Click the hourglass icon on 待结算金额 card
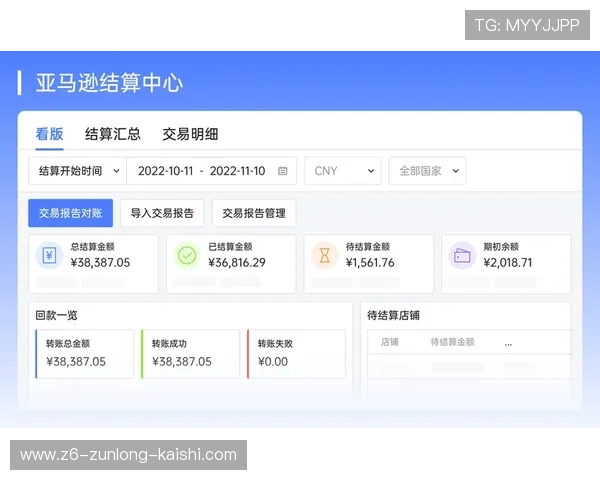The height and width of the screenshot is (480, 600). (324, 255)
